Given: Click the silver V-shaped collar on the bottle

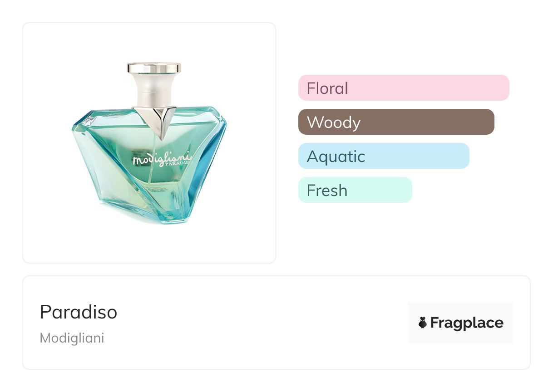Looking at the screenshot, I should 158,119.
